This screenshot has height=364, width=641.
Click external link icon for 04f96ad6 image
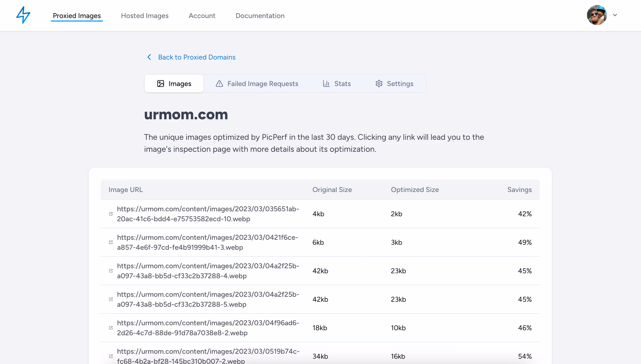click(111, 328)
